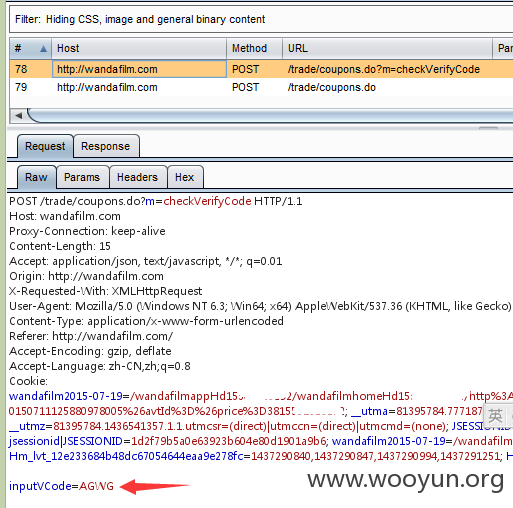Click the JSESSIONID cookie value

[x=228, y=441]
